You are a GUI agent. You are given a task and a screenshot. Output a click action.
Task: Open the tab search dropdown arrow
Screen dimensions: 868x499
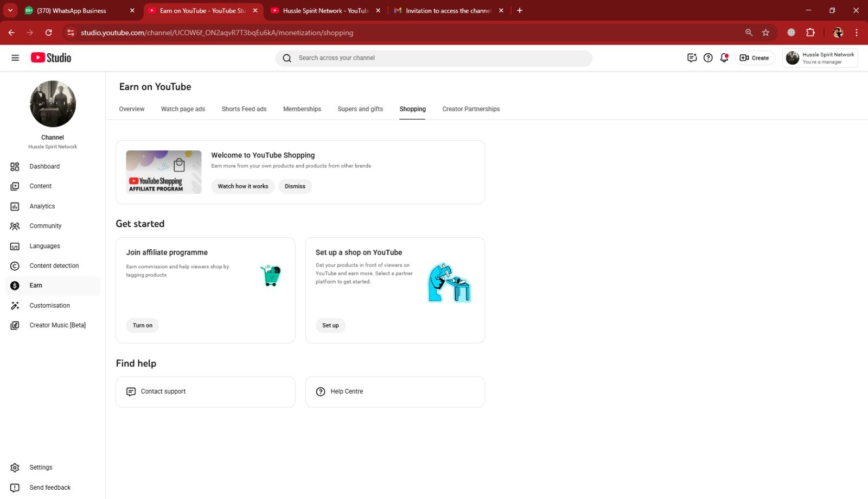(10, 10)
